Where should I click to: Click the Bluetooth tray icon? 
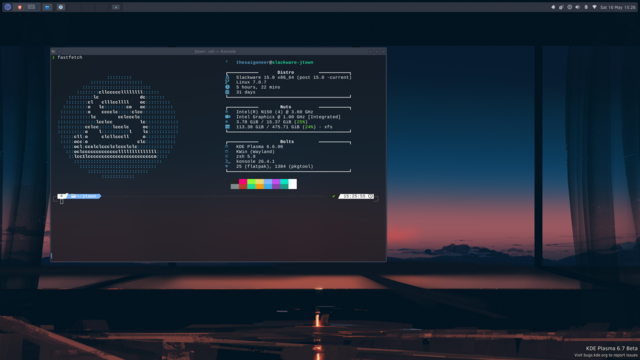click(x=586, y=7)
